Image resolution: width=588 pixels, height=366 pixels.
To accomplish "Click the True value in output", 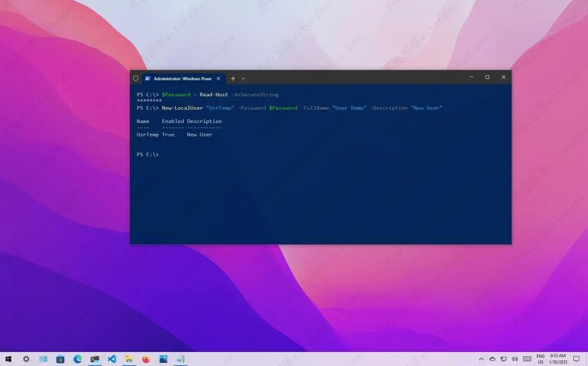I will point(168,135).
